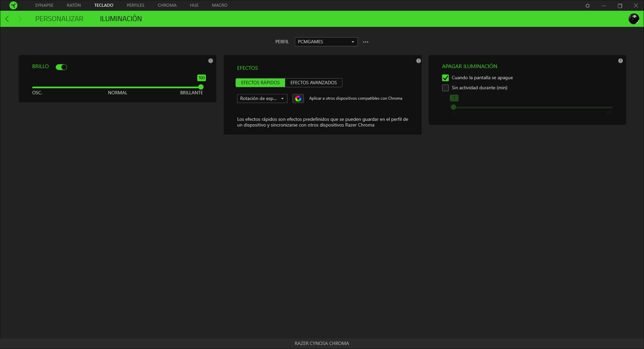Image resolution: width=644 pixels, height=349 pixels.
Task: Open the PCMGAMES profile dropdown
Action: [x=326, y=42]
